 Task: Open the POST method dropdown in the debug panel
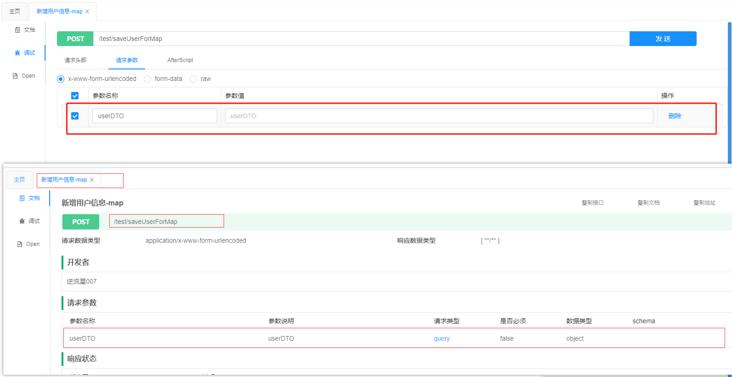pos(75,39)
